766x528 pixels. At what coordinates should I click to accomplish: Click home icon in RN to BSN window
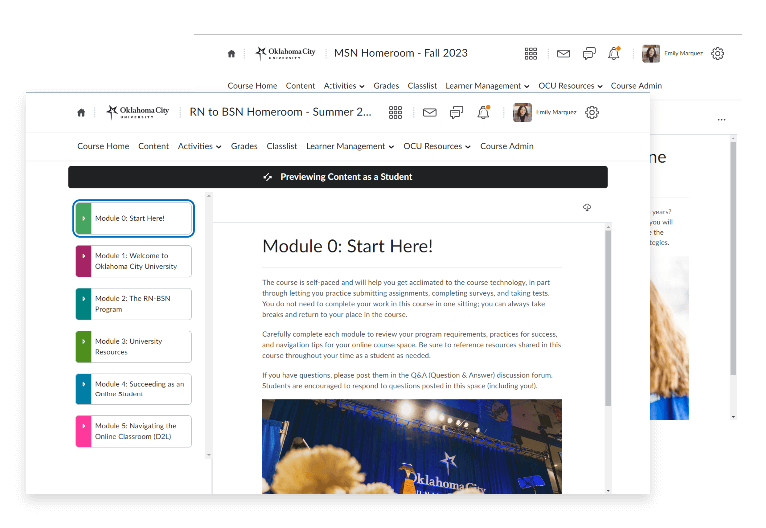click(81, 113)
